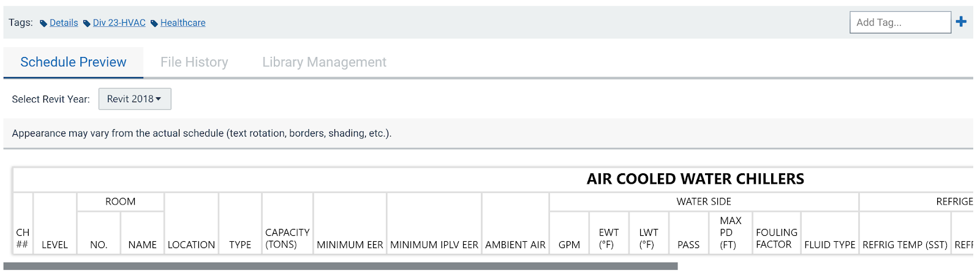Open the File History tab

point(194,62)
